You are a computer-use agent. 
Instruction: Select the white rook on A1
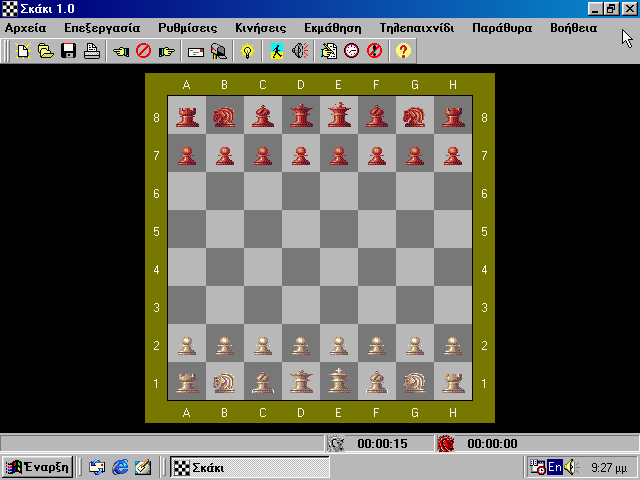pyautogui.click(x=187, y=383)
